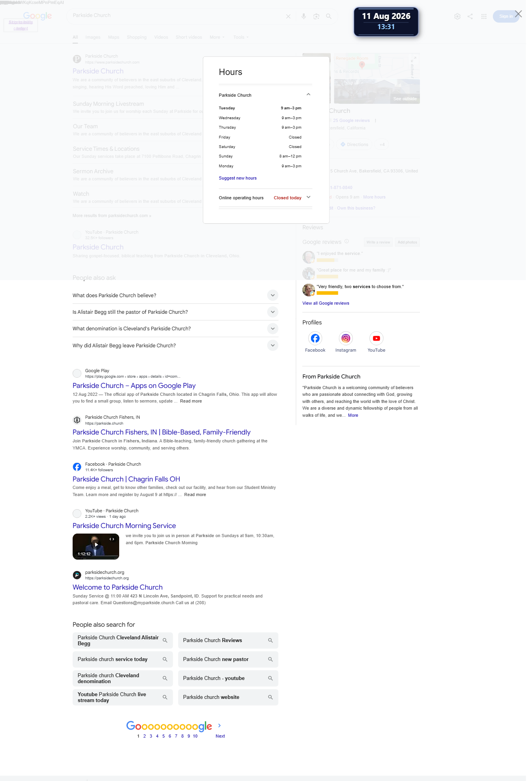Image resolution: width=532 pixels, height=781 pixels.
Task: Expand Online operating hours
Action: coord(309,197)
